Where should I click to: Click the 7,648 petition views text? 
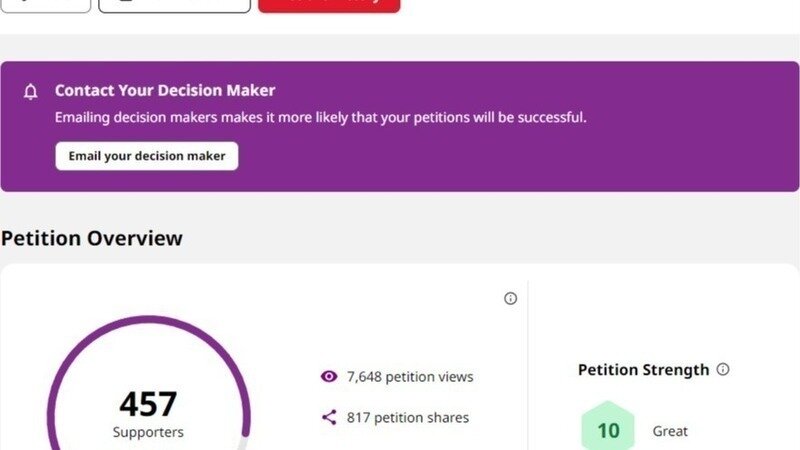410,377
